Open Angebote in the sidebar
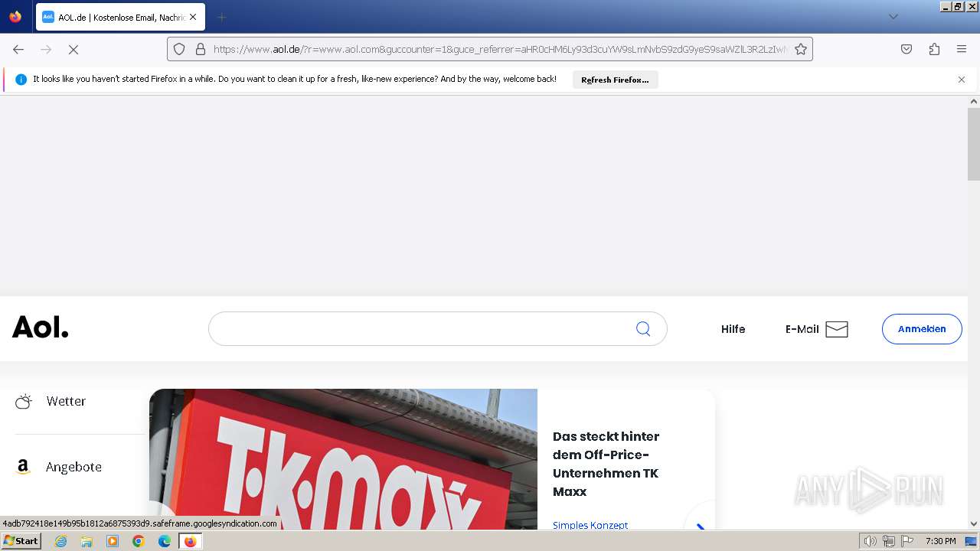Screen dimensions: 980x551 73,467
